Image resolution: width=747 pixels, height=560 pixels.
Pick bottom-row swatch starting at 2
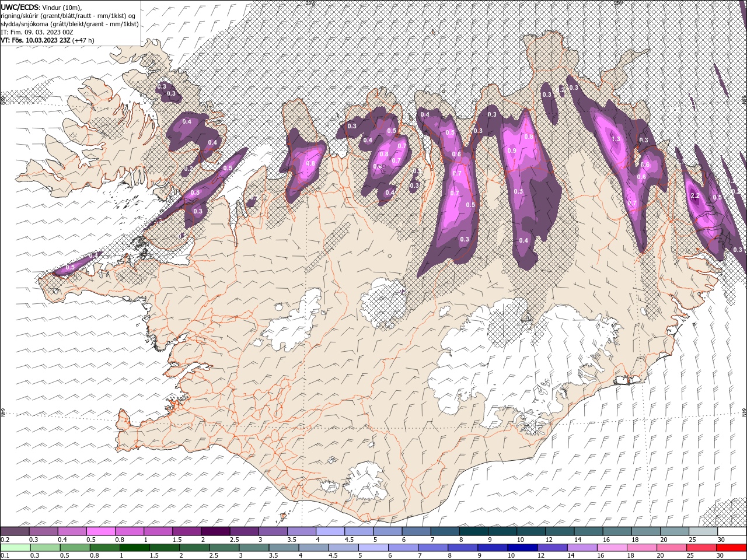coord(194,547)
